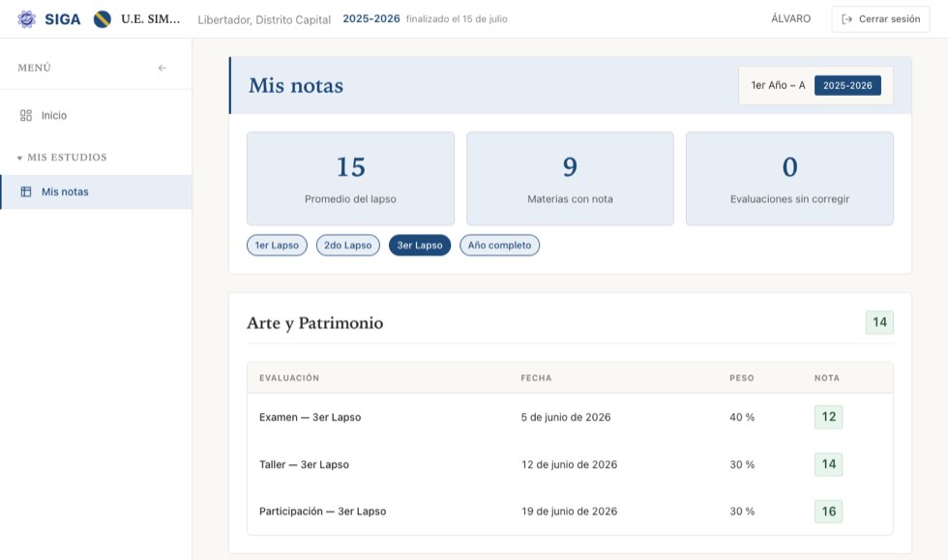Click the Evaluaciones sin corregir card
Image resolution: width=948 pixels, height=560 pixels.
pyautogui.click(x=789, y=179)
